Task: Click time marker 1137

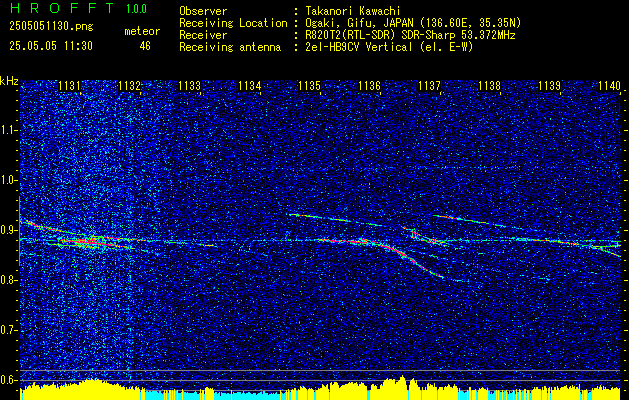Action: [430, 86]
